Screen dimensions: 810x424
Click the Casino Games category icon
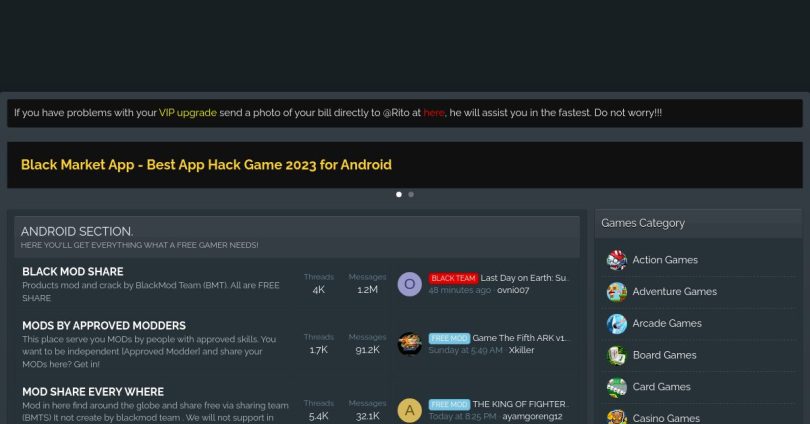[x=616, y=417]
